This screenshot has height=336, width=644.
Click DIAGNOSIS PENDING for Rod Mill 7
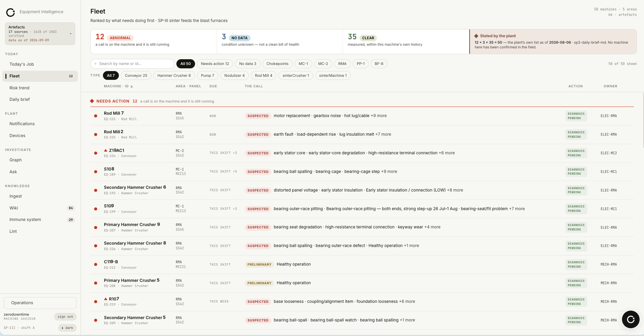(576, 116)
